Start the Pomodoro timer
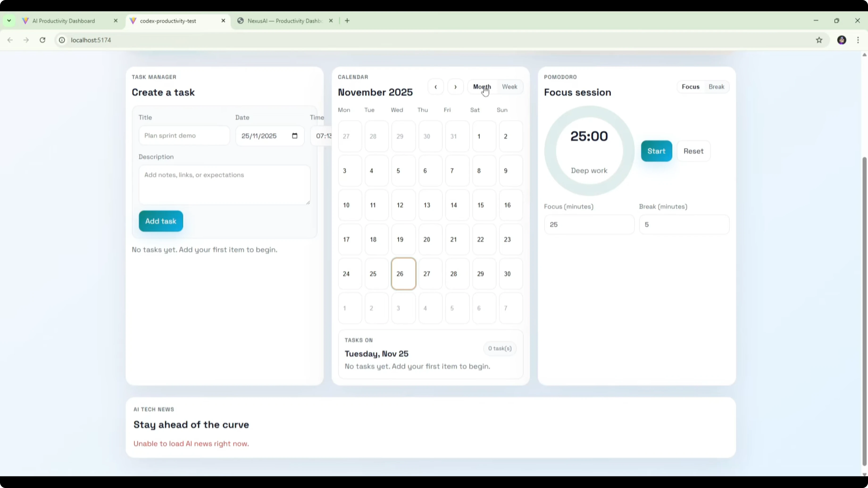 click(x=656, y=151)
